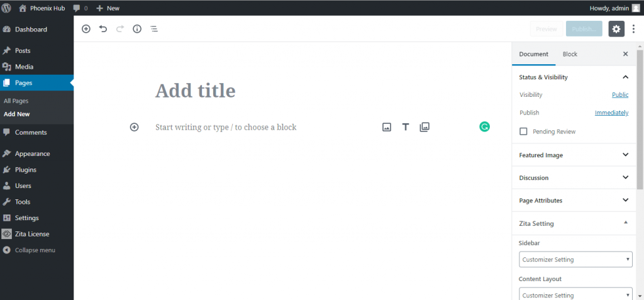Click the Add block icon in top toolbar
This screenshot has height=300, width=644.
86,29
